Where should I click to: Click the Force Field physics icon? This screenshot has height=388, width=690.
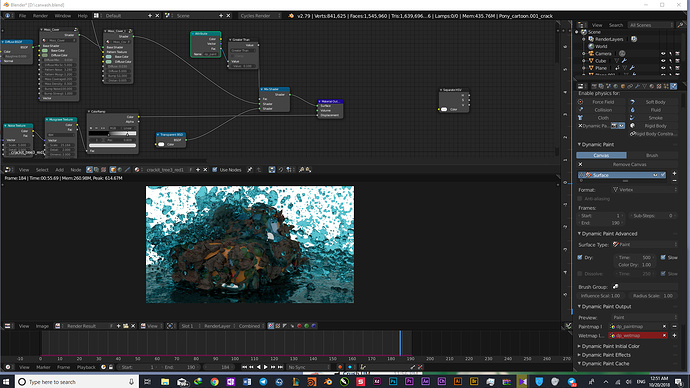[x=580, y=102]
